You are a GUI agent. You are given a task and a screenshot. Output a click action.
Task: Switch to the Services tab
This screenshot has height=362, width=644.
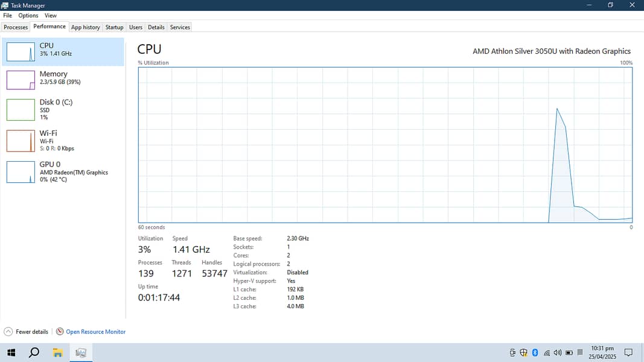(x=180, y=27)
